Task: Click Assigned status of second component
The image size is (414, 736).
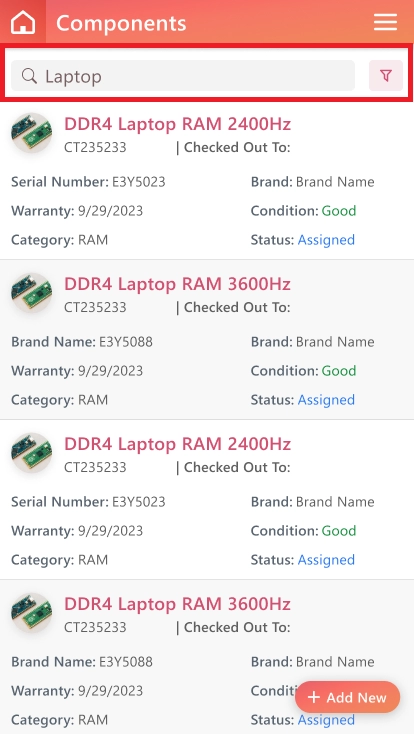Action: 326,400
